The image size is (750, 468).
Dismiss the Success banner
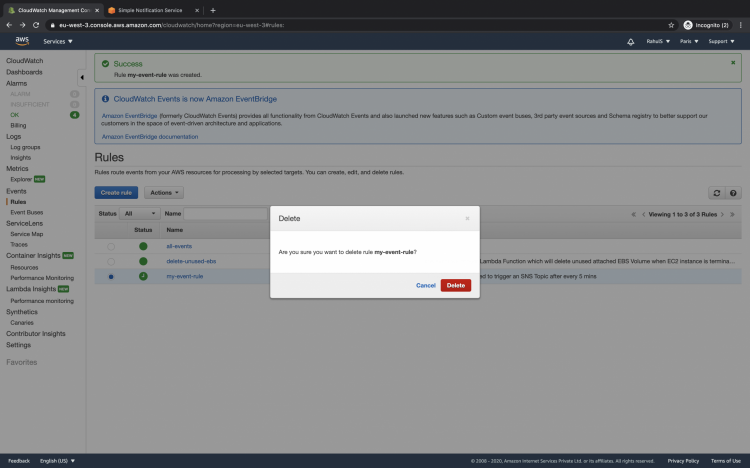[x=733, y=63]
